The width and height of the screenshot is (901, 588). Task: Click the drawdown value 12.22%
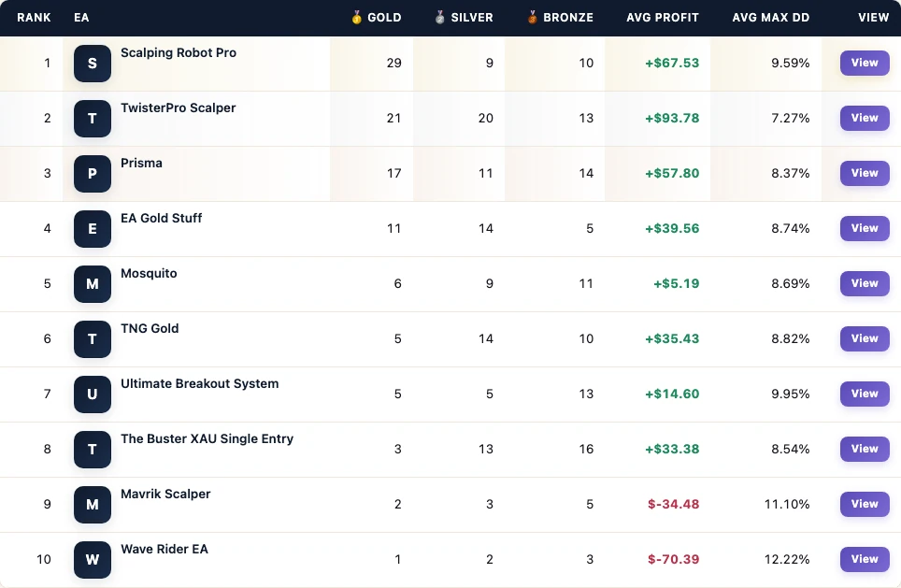[787, 560]
